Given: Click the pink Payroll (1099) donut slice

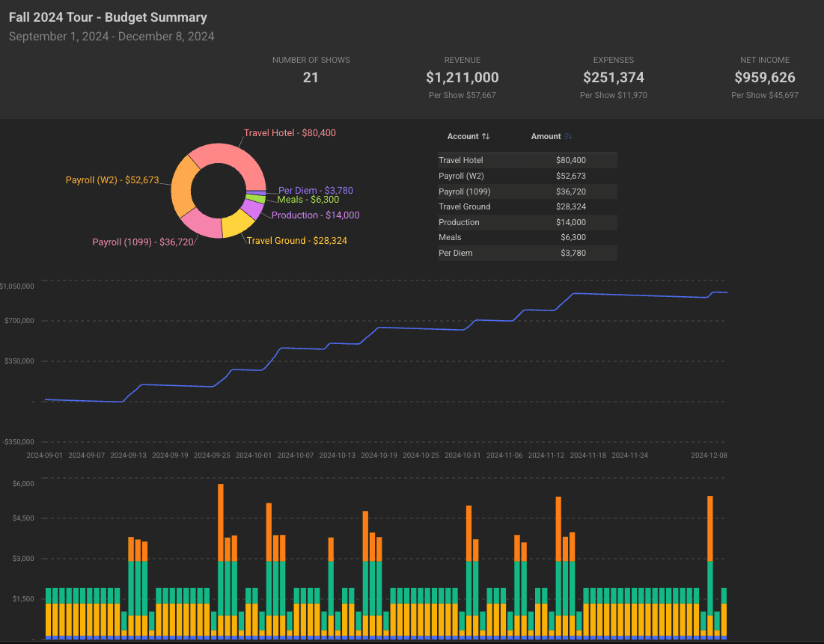Looking at the screenshot, I should 204,224.
